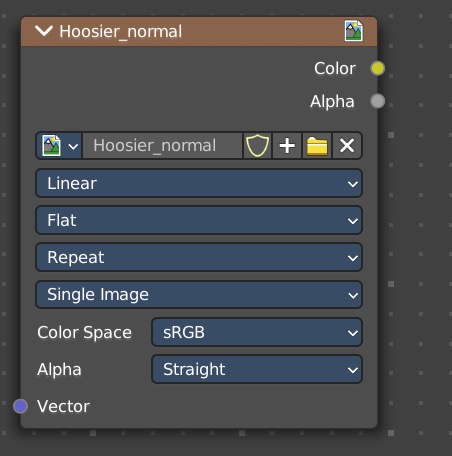This screenshot has height=456, width=452.
Task: Click the Color output label
Action: 335,68
